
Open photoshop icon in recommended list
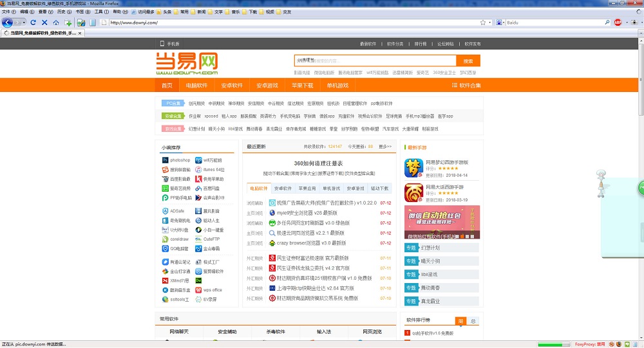[166, 160]
